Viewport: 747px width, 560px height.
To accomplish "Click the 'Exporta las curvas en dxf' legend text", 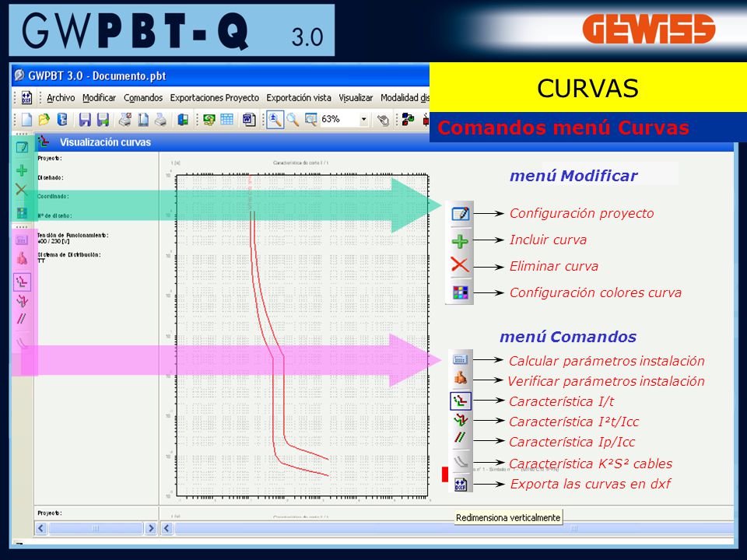I will coord(591,484).
